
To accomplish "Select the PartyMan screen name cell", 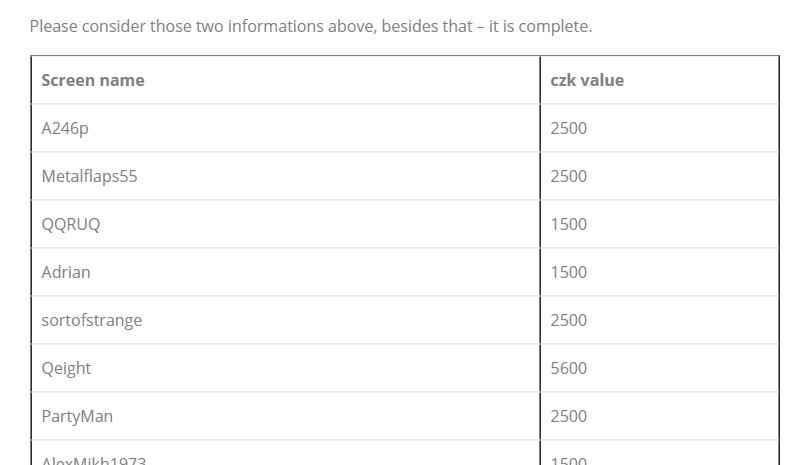I will (x=77, y=416).
